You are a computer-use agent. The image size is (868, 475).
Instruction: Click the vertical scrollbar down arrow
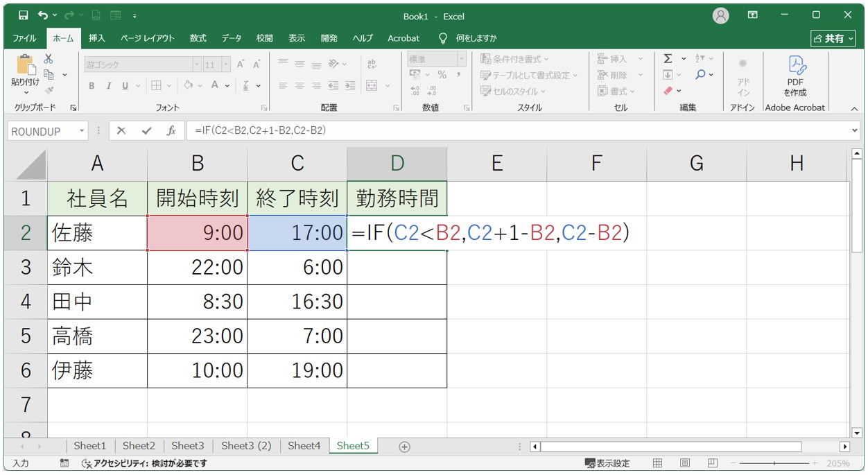coord(857,433)
